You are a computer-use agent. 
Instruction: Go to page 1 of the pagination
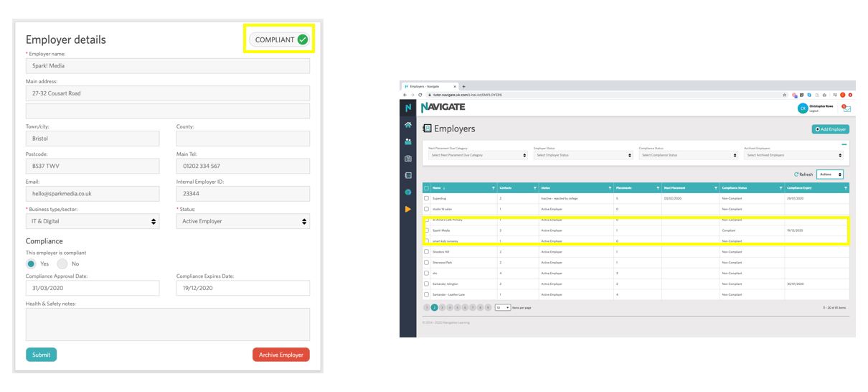pos(427,307)
